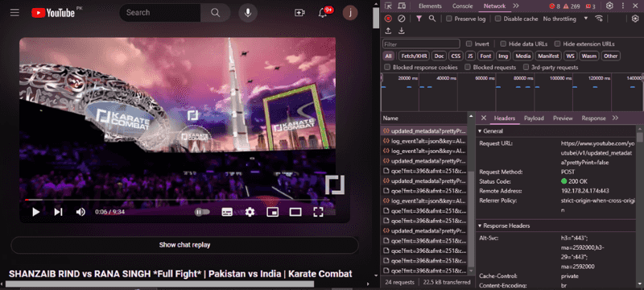Click the Name column header
This screenshot has width=644, height=290.
point(423,118)
